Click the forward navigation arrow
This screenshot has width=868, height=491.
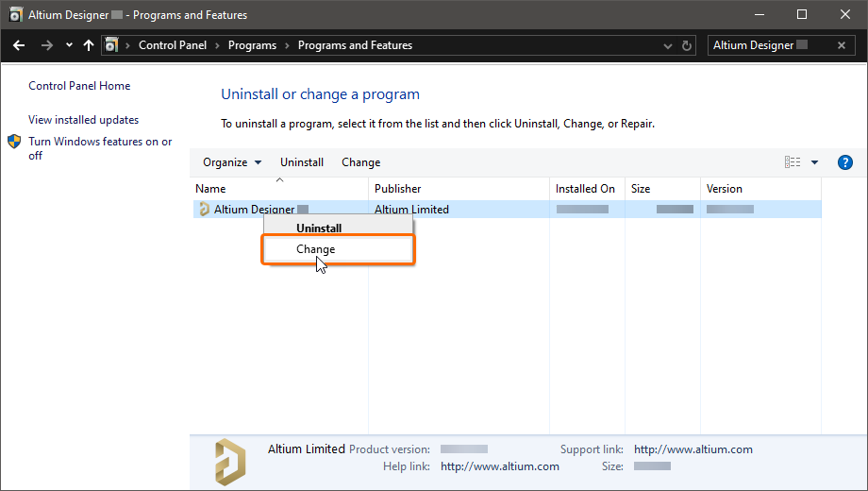click(47, 45)
